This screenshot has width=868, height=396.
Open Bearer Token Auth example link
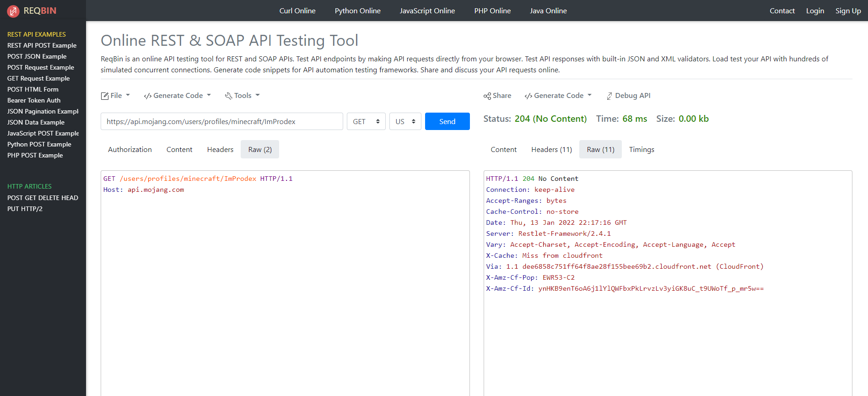(34, 100)
